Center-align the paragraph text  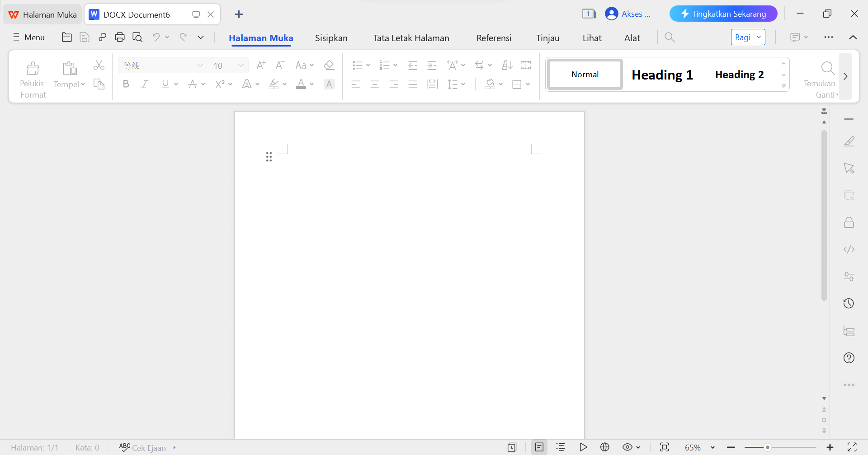pos(375,84)
